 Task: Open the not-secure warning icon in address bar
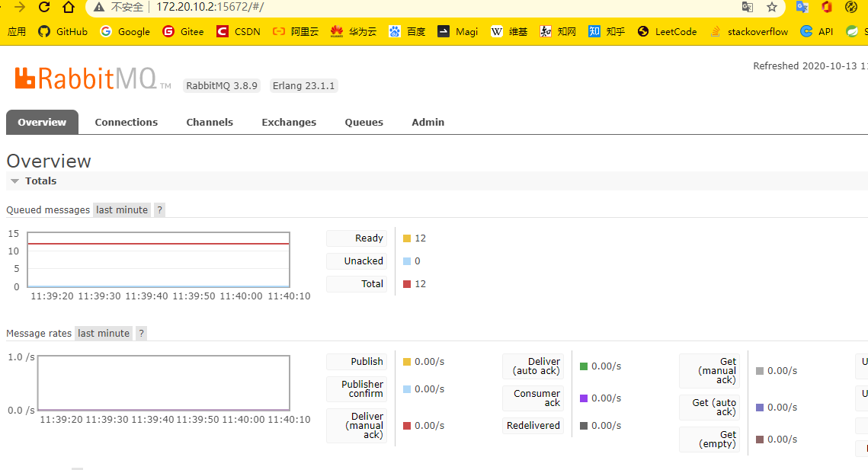(99, 7)
